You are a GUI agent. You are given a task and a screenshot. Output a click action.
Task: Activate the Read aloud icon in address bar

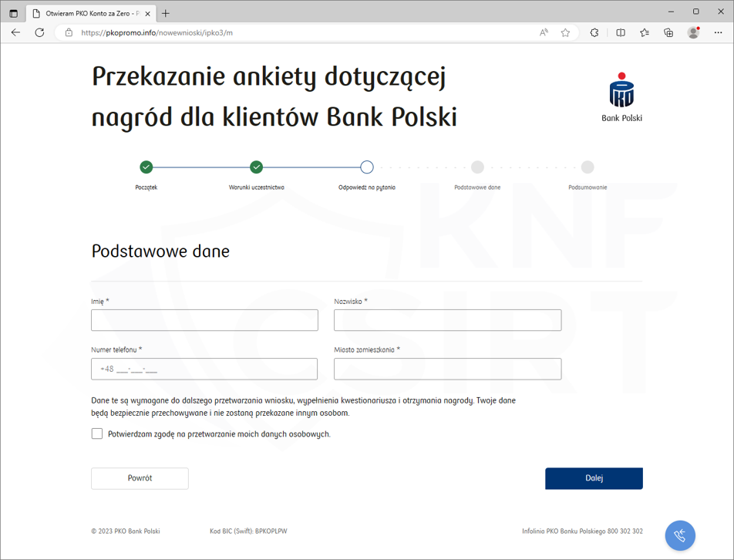point(544,32)
